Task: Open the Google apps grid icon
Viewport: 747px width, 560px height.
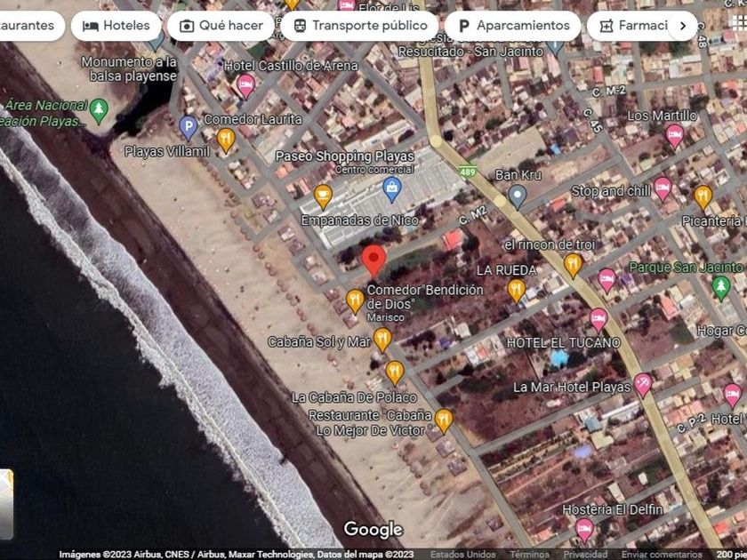Action: [740, 22]
